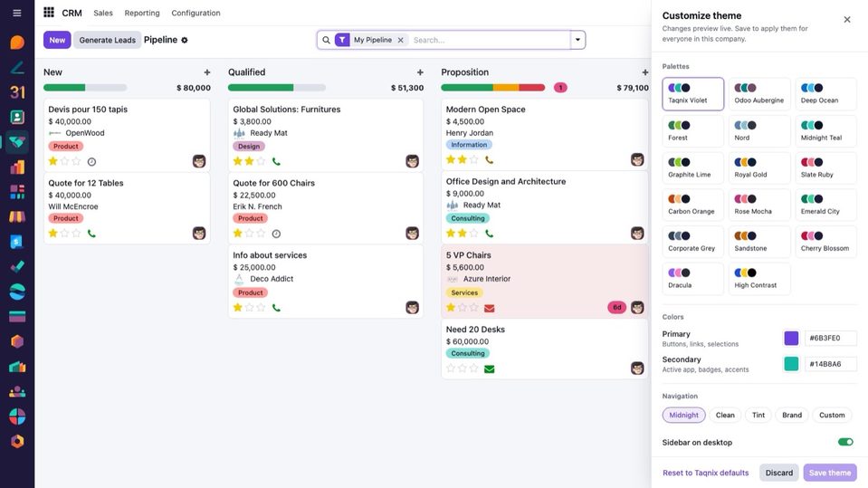Click the 6d badge on 5 VP Chairs
868x488 pixels.
coord(616,308)
